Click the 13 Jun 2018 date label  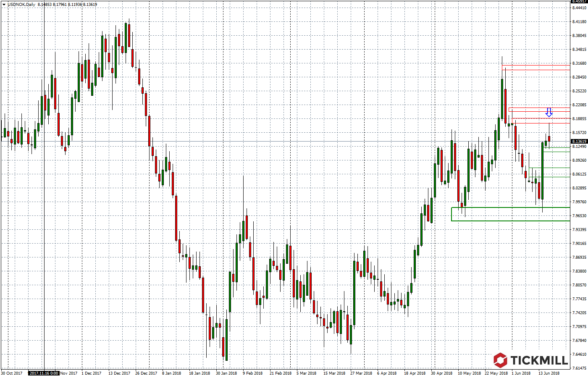(x=549, y=373)
